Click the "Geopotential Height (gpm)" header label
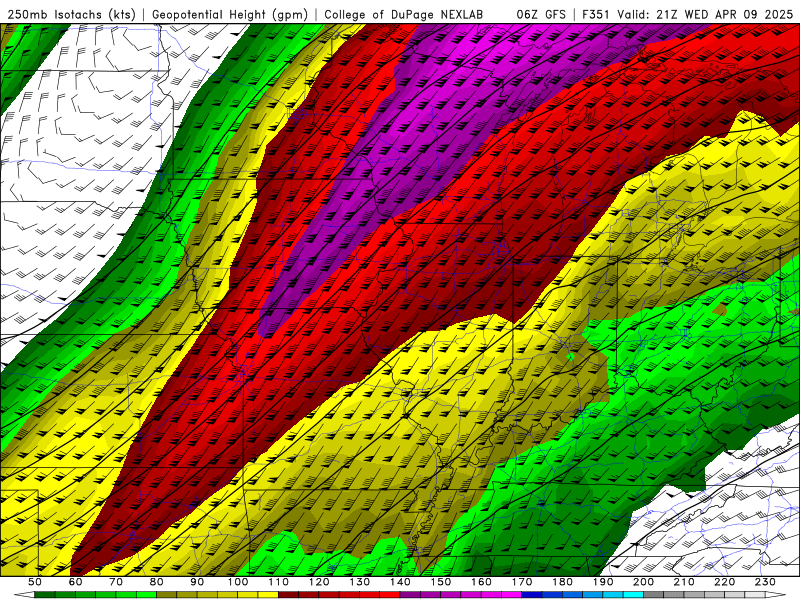The width and height of the screenshot is (800, 600). [x=230, y=14]
